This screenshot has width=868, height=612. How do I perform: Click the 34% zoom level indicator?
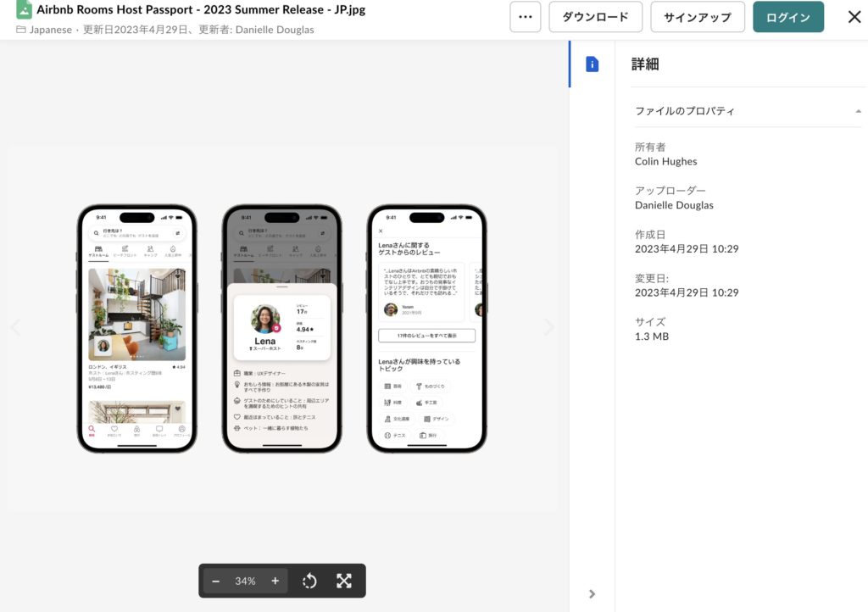point(245,581)
